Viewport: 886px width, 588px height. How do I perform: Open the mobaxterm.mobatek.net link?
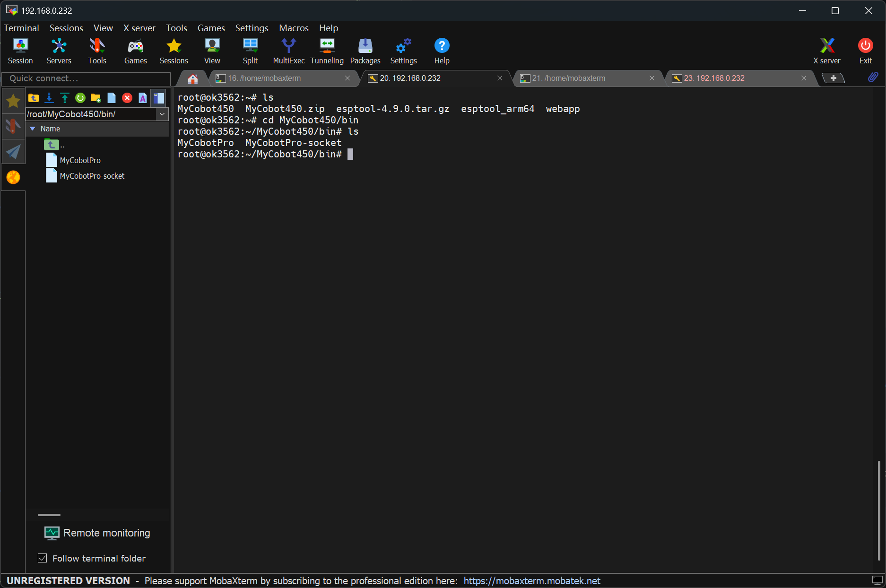[532, 580]
